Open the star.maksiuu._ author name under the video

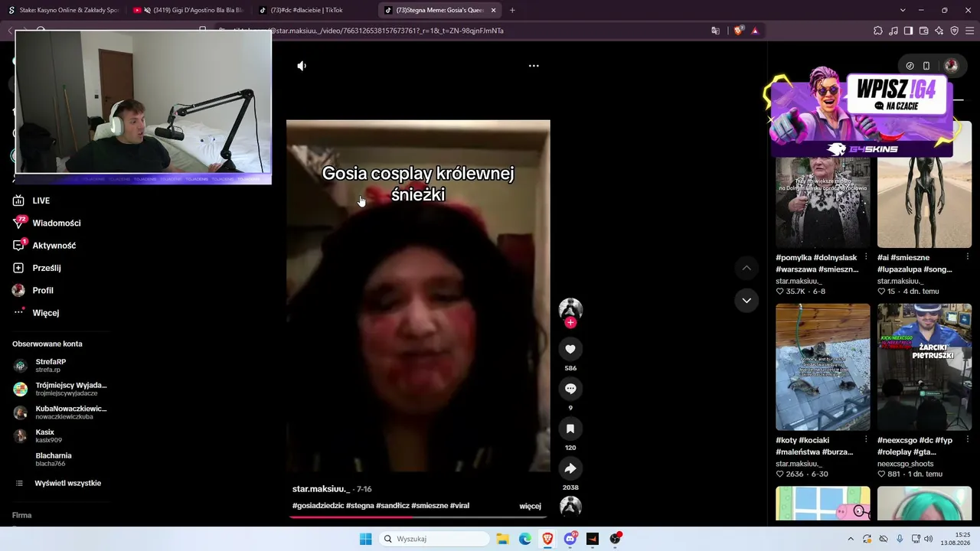pos(321,489)
